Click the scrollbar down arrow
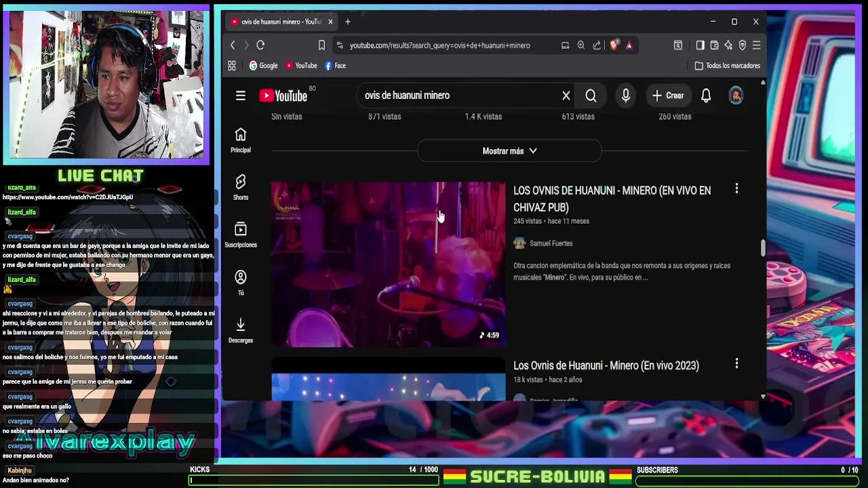The width and height of the screenshot is (868, 488). [763, 396]
